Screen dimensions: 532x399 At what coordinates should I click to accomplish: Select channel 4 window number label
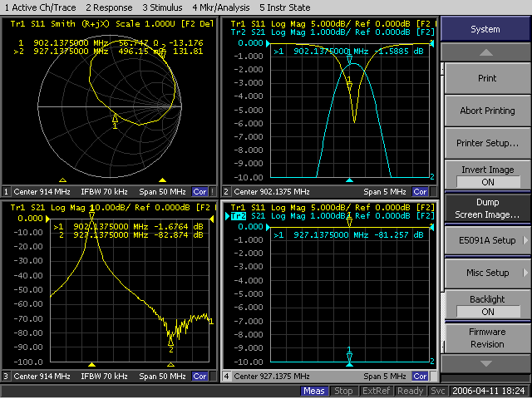[226, 377]
